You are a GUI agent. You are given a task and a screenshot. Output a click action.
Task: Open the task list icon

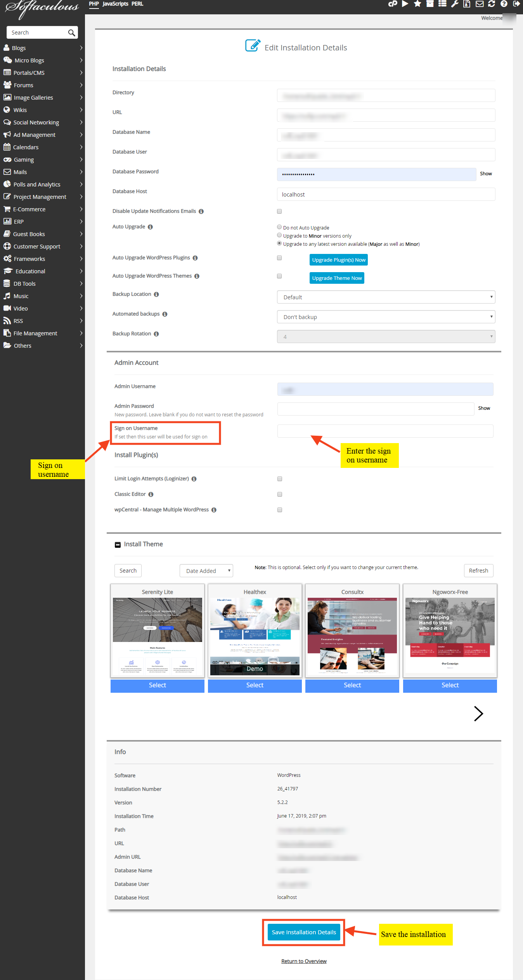442,4
